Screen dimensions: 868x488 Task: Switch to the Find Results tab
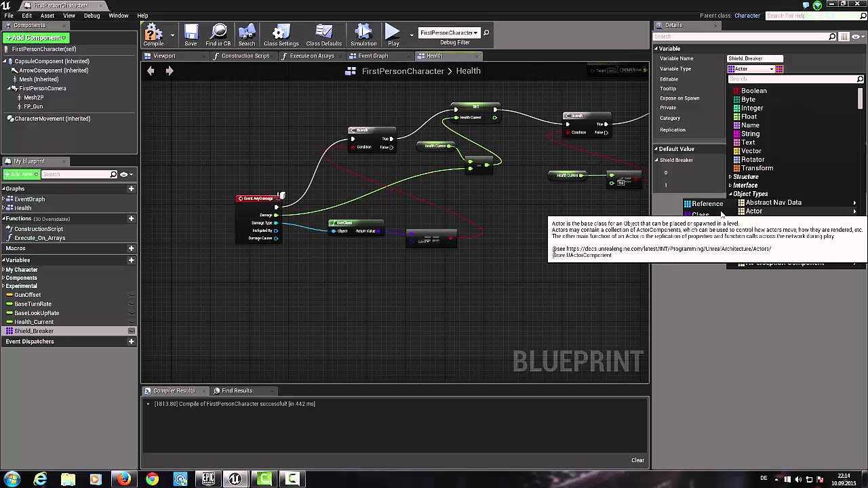click(x=237, y=391)
